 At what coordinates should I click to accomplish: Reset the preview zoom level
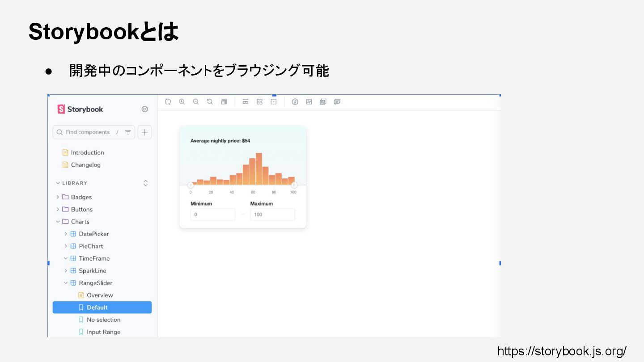point(210,101)
